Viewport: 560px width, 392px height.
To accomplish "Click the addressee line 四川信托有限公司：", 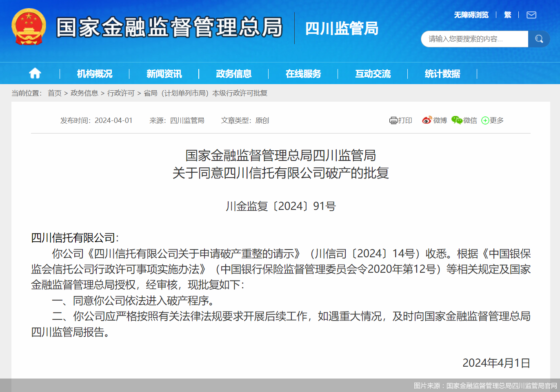I will (x=75, y=238).
